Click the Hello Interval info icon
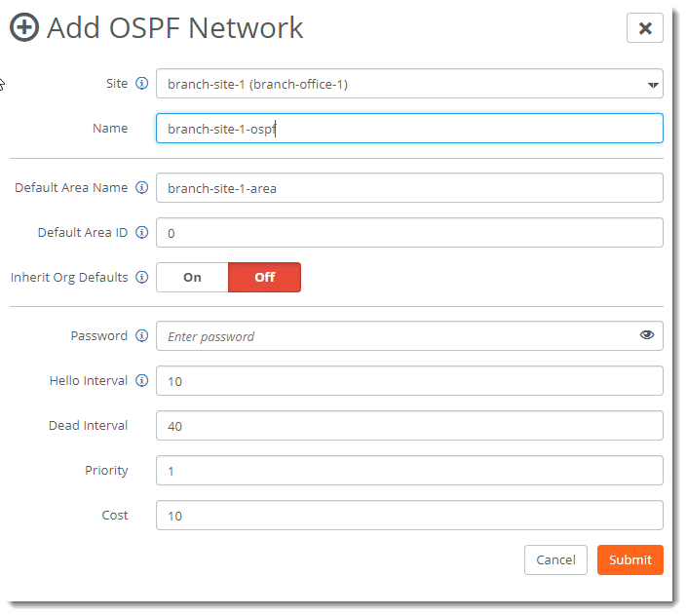 point(142,381)
